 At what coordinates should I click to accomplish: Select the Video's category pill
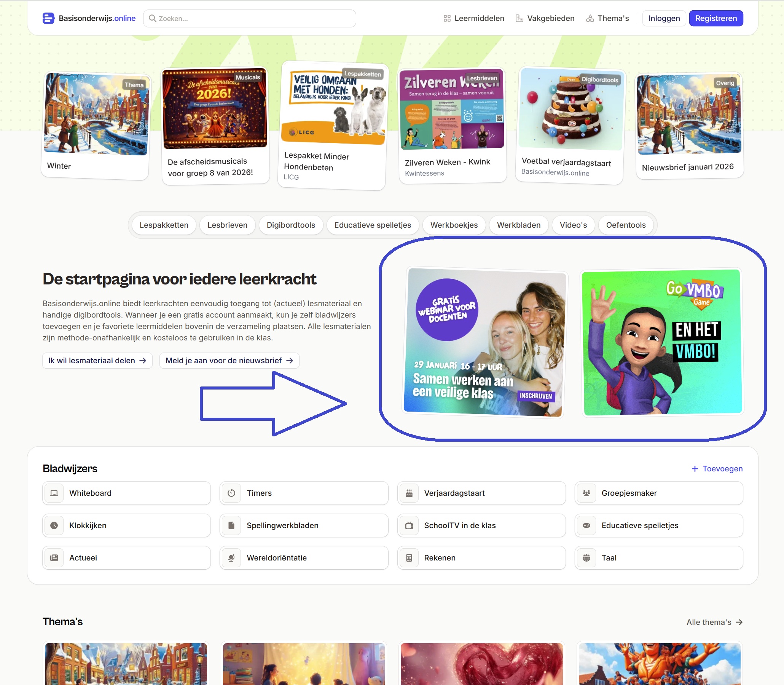(x=573, y=225)
